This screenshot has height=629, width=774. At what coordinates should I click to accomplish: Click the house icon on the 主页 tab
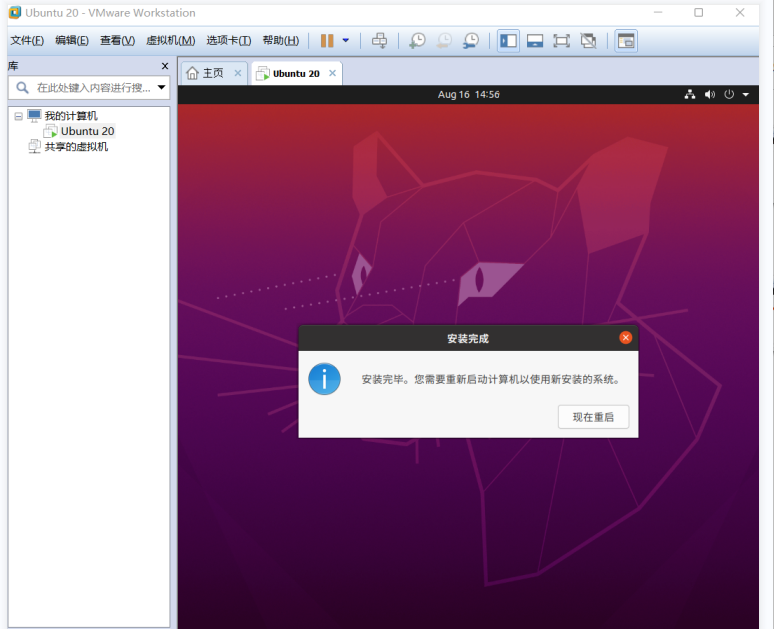click(x=193, y=73)
